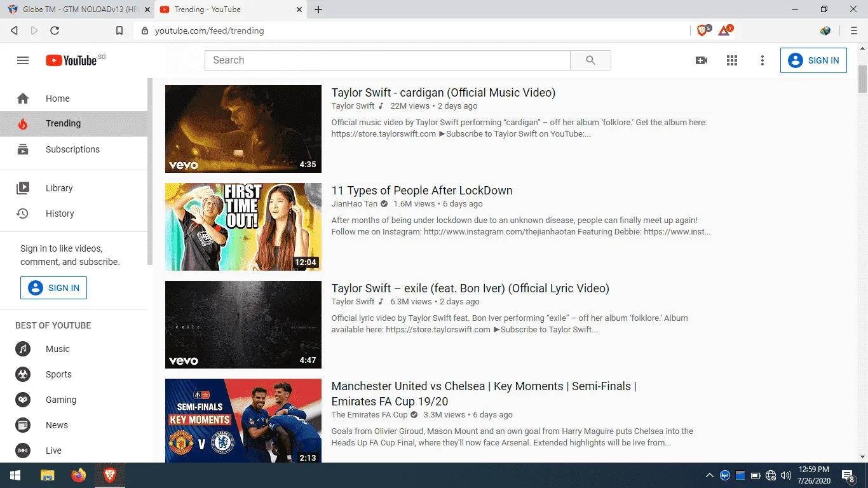The height and width of the screenshot is (488, 868).
Task: Select the Home icon in sidebar
Action: (x=23, y=98)
